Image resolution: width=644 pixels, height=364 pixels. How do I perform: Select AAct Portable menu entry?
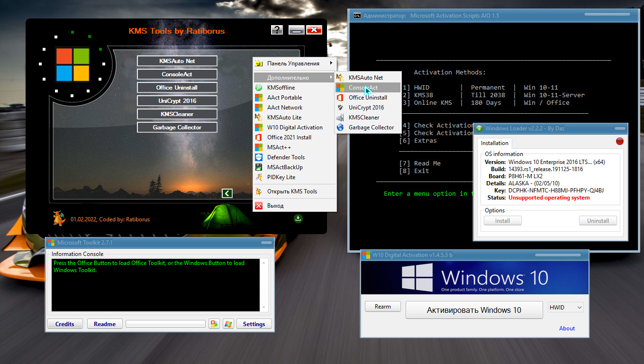click(294, 98)
